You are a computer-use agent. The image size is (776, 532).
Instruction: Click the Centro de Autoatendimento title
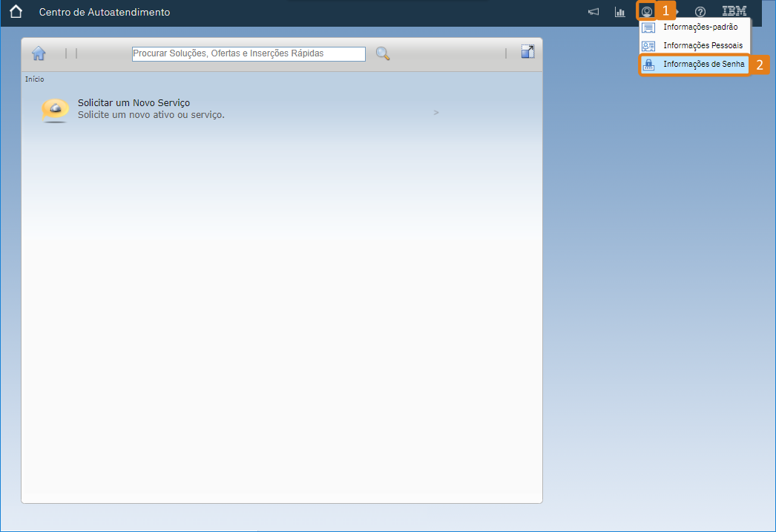tap(104, 13)
